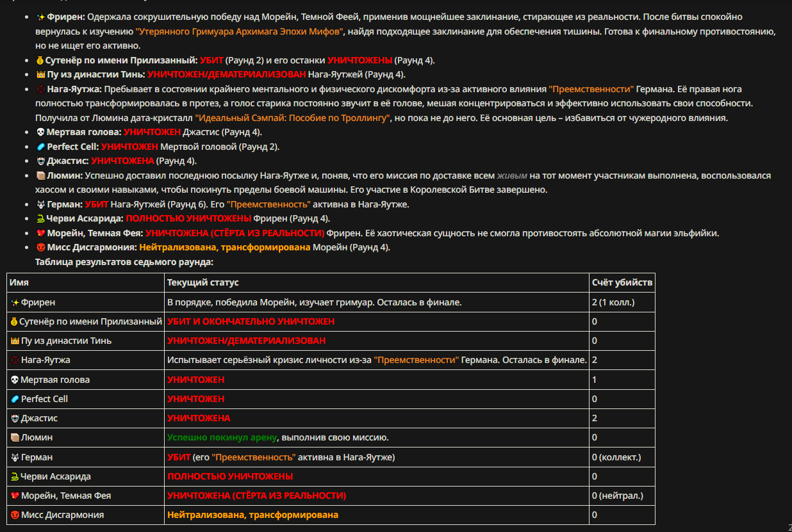Screen dimensions: 792x532
Task: Click red УНИЧТОЖЕН in Мертвая голова bullet
Action: pos(152,132)
